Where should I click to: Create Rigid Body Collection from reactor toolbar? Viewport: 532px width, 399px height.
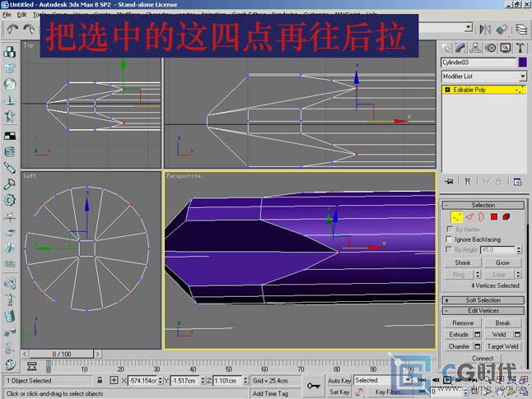click(x=10, y=52)
